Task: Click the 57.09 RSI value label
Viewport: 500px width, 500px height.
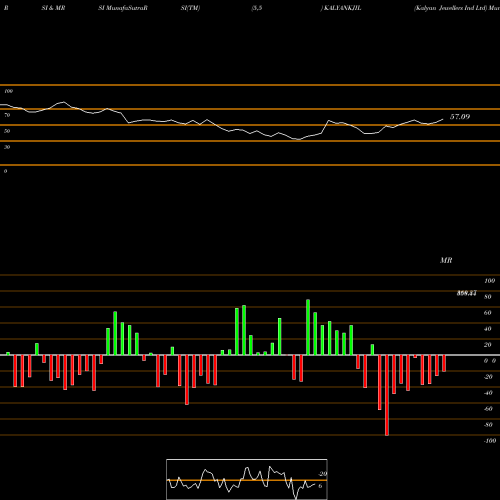Action: [x=460, y=117]
